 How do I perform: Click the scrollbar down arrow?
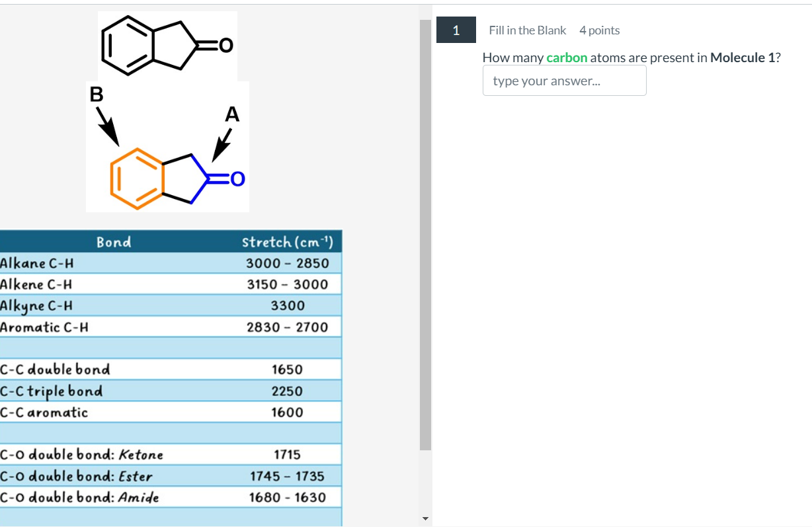(x=425, y=518)
